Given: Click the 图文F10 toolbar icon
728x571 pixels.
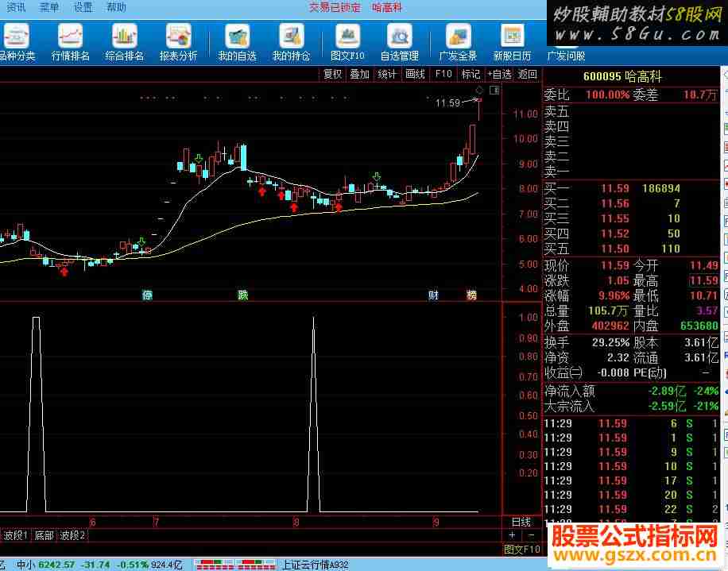Looking at the screenshot, I should (x=348, y=43).
